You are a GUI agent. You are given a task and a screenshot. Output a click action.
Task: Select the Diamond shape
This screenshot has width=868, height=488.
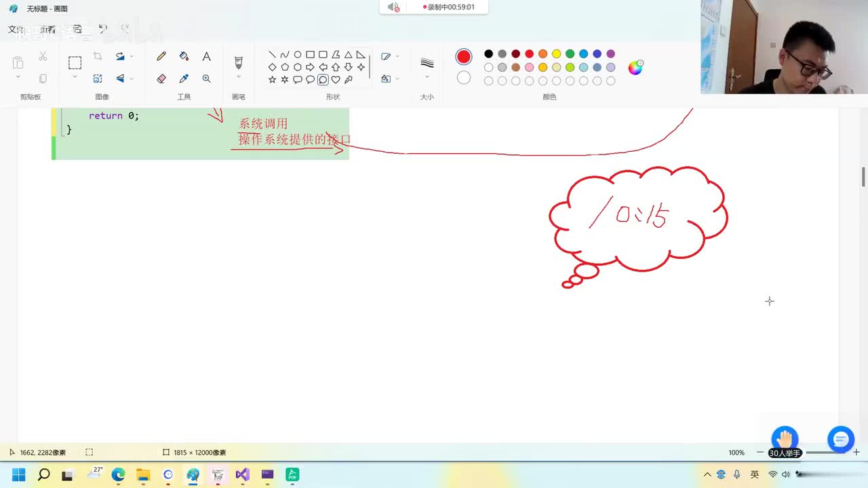coord(272,67)
